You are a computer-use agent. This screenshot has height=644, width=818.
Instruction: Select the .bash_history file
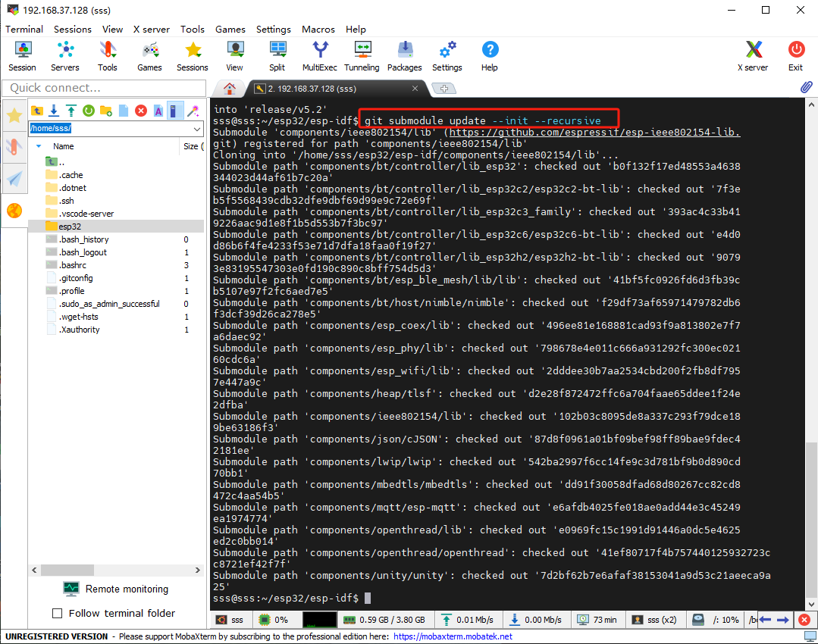[x=77, y=239]
